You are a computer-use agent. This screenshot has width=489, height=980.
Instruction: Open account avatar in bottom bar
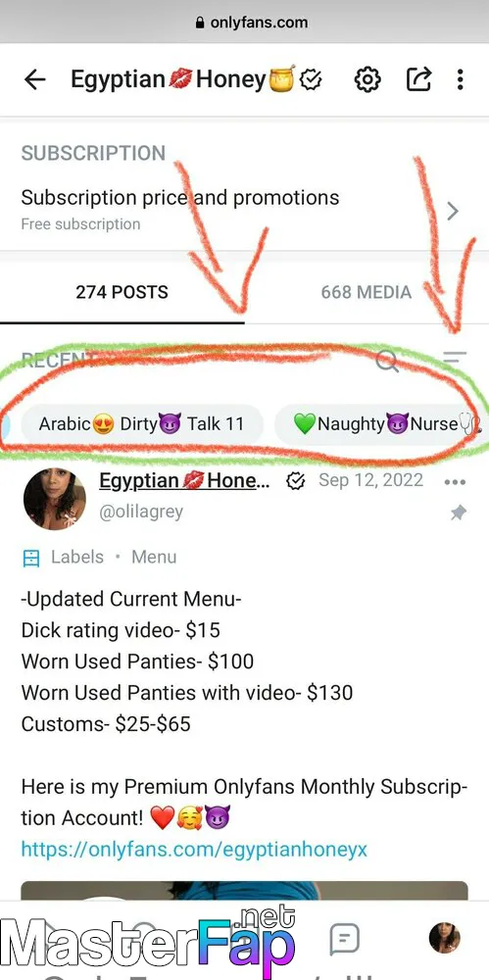[445, 938]
